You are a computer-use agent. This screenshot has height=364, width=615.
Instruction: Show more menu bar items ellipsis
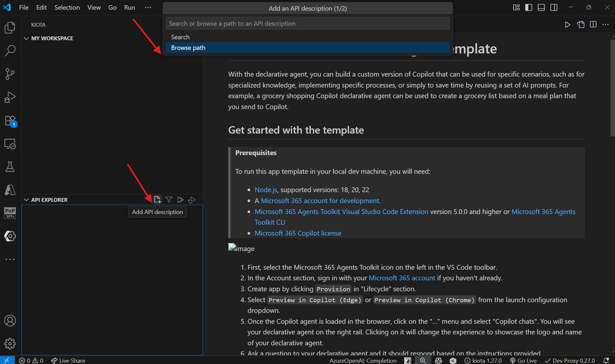pos(148,7)
